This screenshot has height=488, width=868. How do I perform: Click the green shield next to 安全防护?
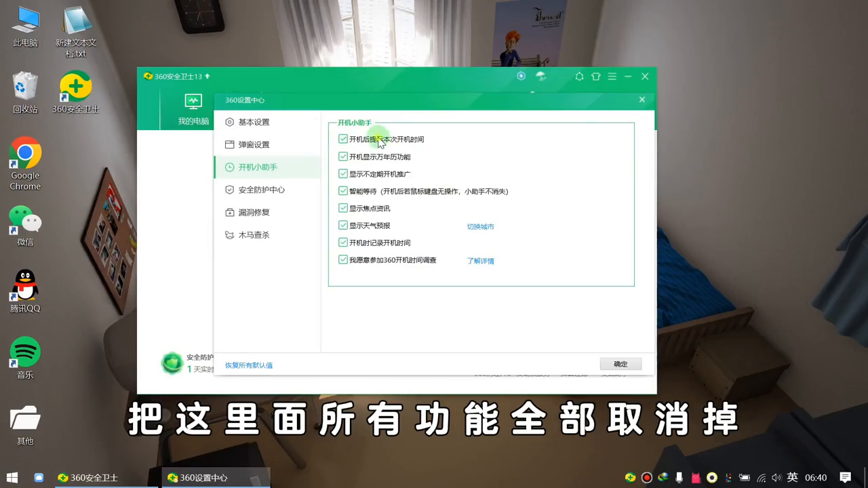click(x=172, y=363)
